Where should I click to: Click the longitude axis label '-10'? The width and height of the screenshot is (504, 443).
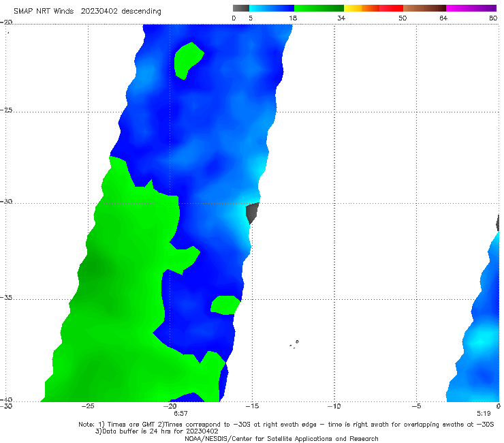334,406
